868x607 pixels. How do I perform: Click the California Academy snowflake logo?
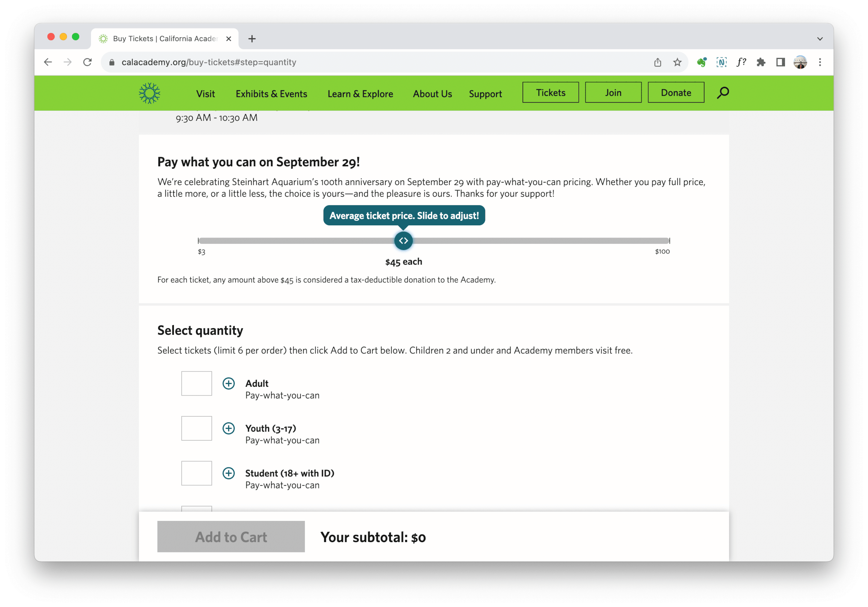click(x=149, y=93)
